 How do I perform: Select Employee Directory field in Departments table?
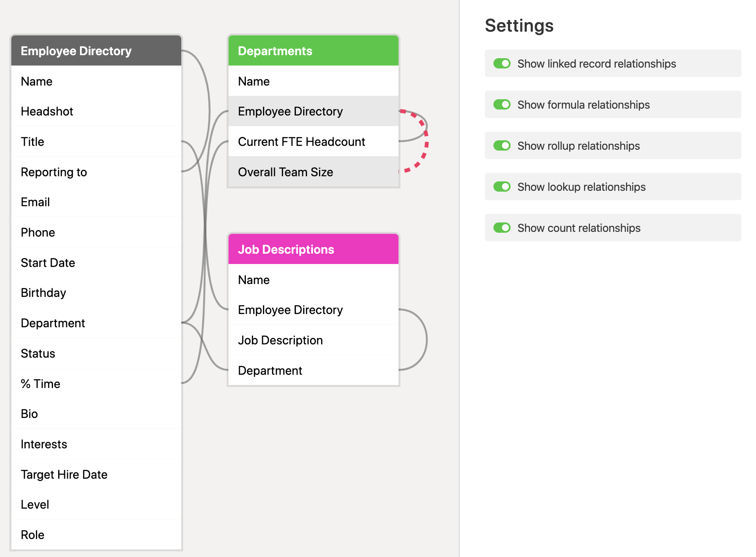313,111
